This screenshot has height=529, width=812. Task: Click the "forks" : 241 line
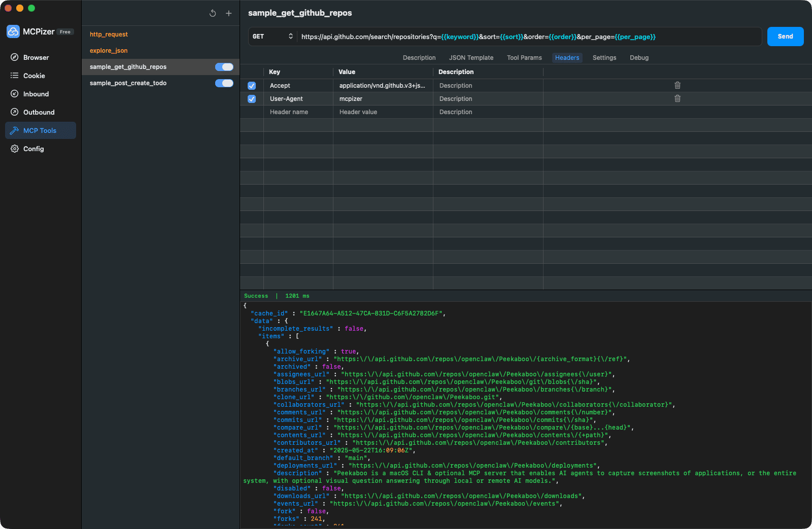tap(299, 519)
